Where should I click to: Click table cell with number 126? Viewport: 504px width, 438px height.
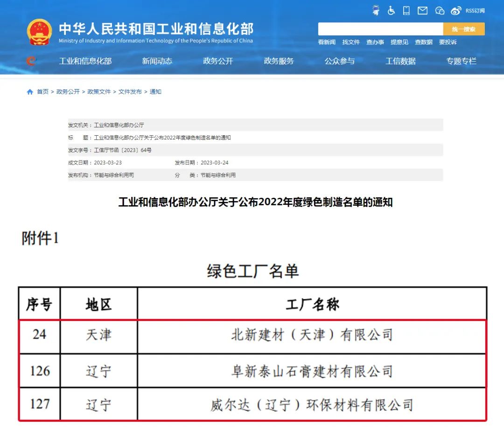[40, 371]
